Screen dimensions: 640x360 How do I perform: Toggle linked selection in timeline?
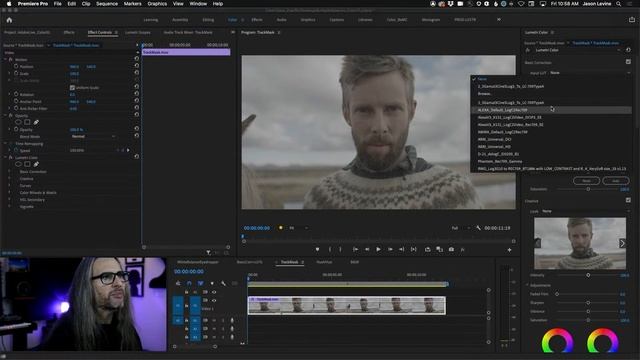[200, 283]
